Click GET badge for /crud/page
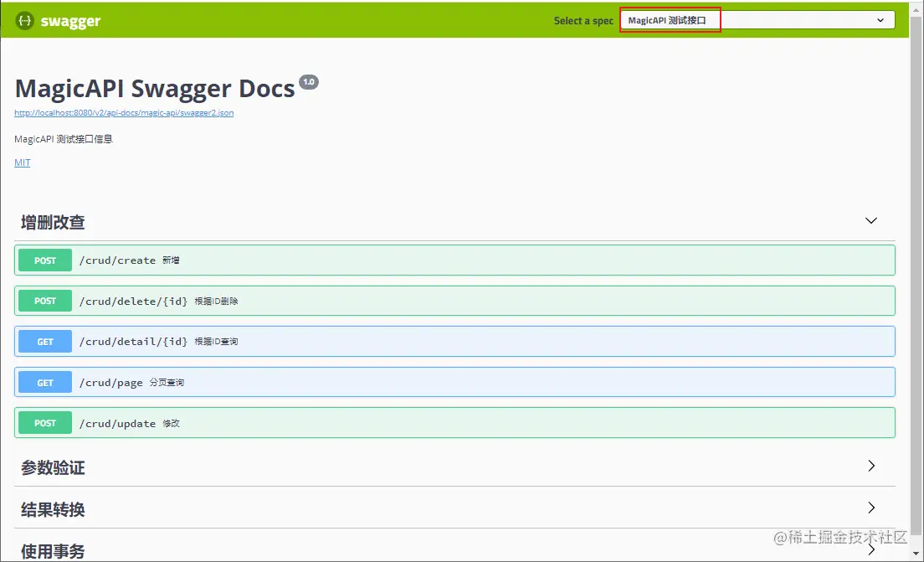 point(45,383)
